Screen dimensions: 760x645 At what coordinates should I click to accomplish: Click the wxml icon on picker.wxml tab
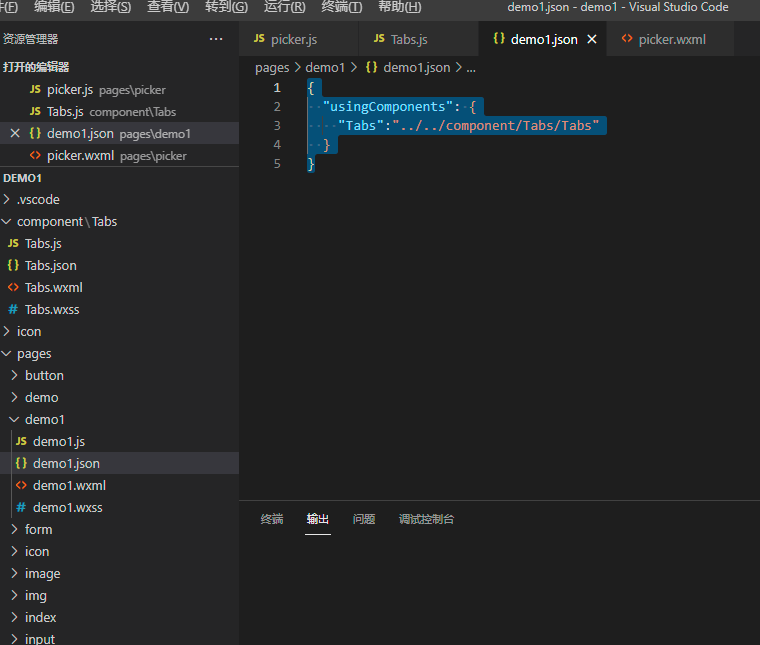tap(627, 39)
